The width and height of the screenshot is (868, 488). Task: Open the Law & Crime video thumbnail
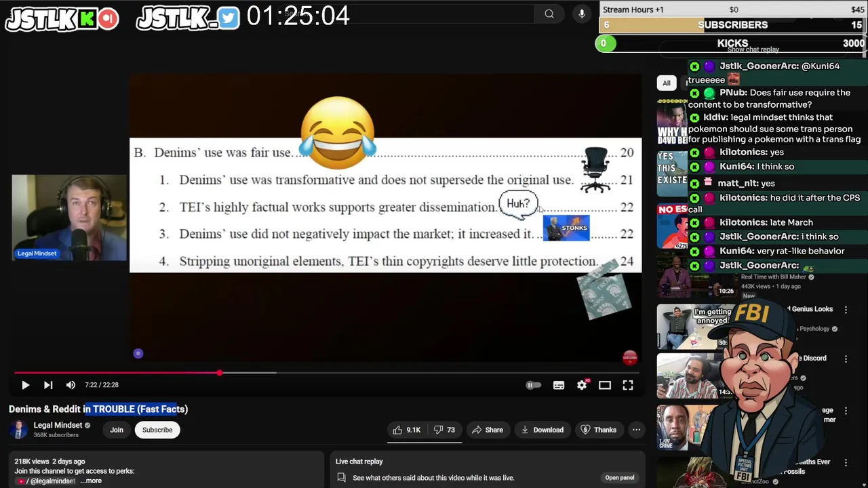[x=685, y=427]
